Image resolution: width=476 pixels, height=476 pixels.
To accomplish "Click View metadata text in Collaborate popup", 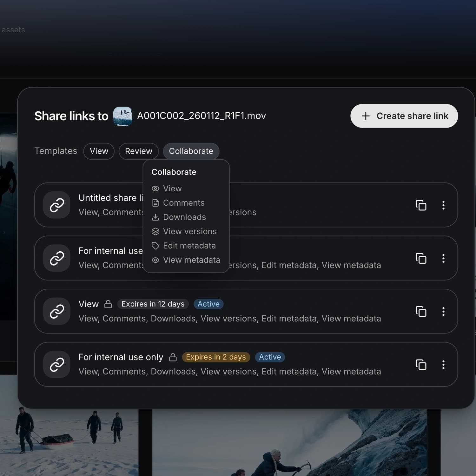I will click(192, 260).
